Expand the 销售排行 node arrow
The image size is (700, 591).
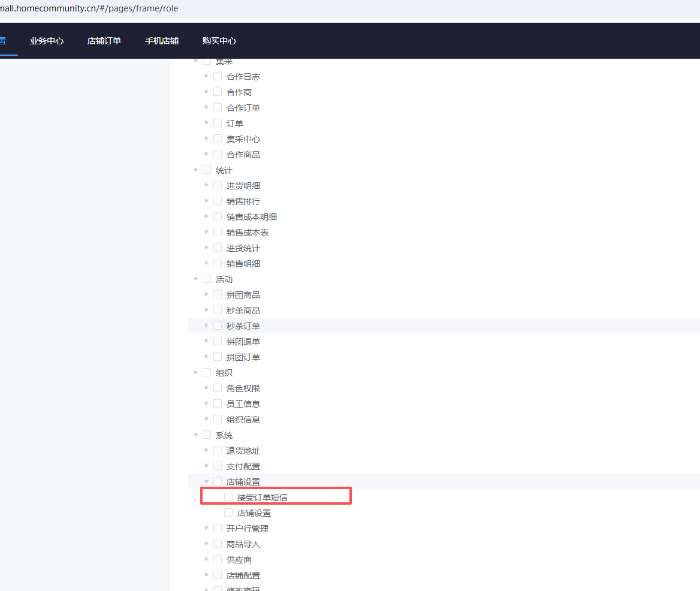[207, 201]
